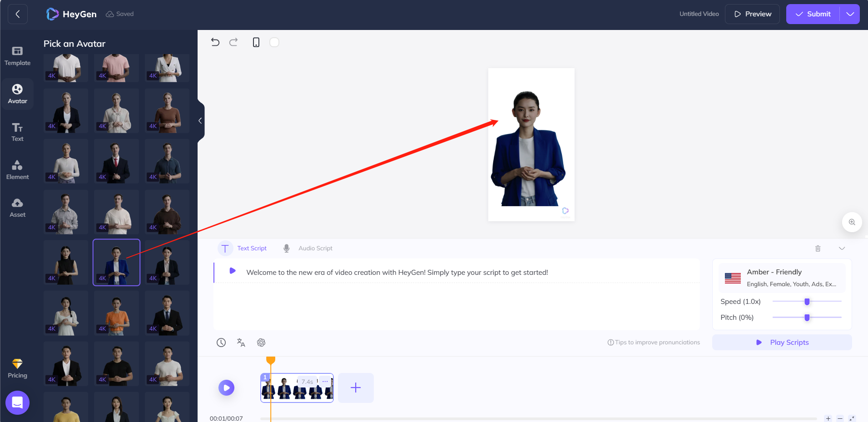Undo the last edit
Image resolution: width=868 pixels, height=422 pixels.
[215, 42]
